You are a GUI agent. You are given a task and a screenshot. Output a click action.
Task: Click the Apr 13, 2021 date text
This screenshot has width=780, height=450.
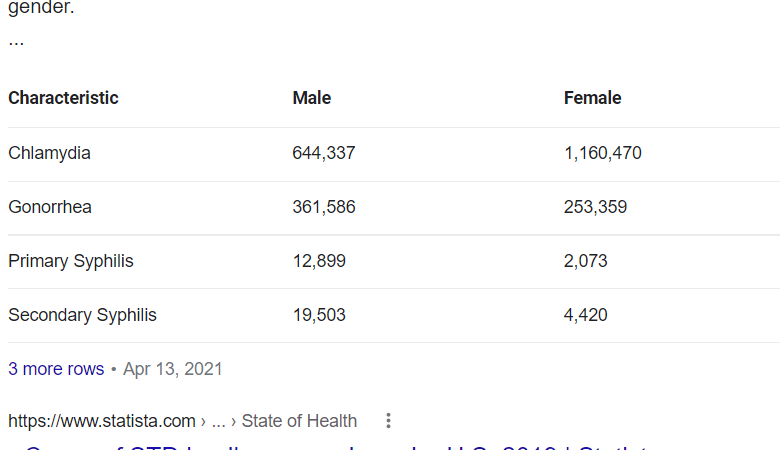[173, 369]
